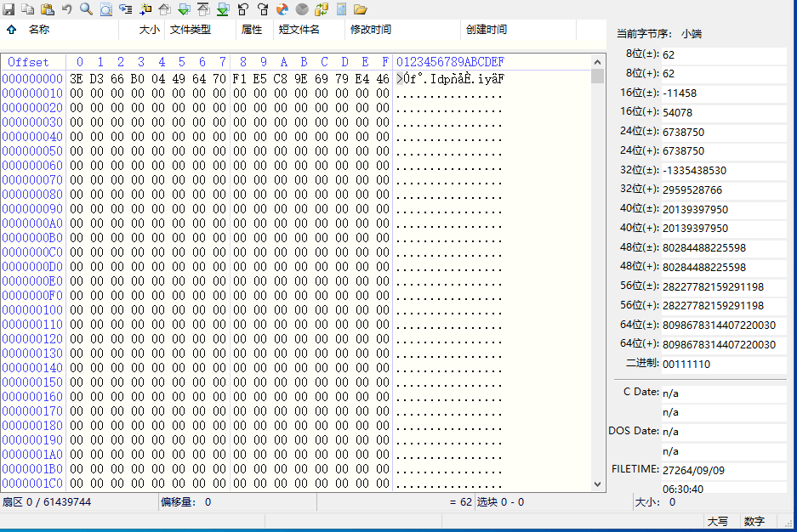Click the colorful round sphere icon

[282, 9]
